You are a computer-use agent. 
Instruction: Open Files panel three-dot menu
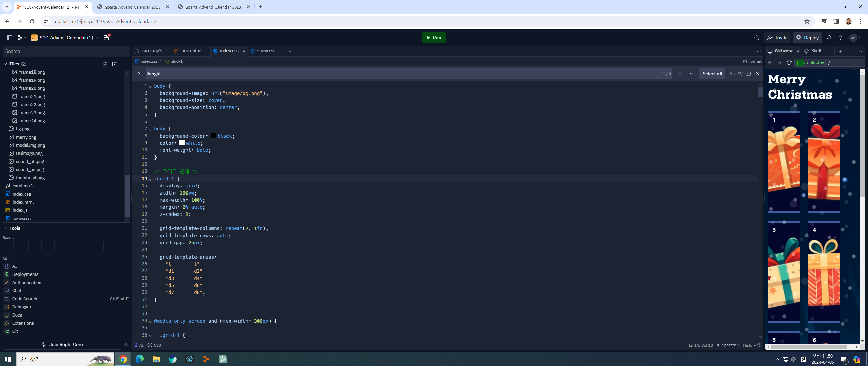(x=124, y=64)
